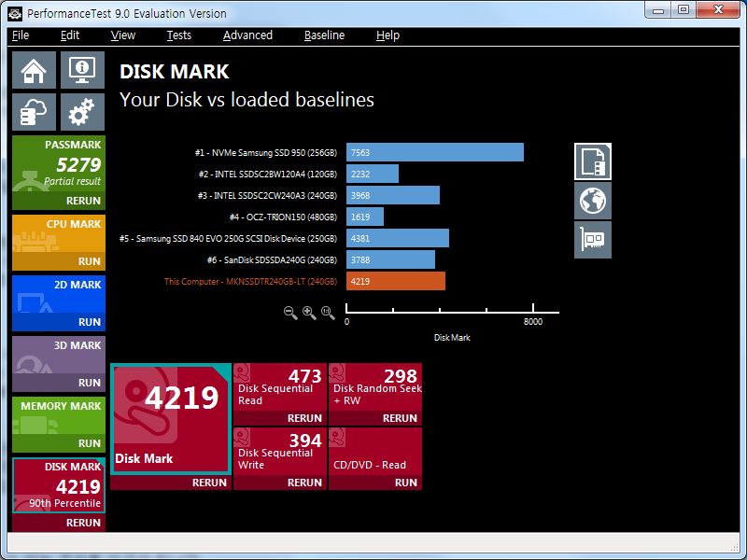The height and width of the screenshot is (560, 747).
Task: Click the SanDisk SDSSDA240G bar showing 3788
Action: click(390, 259)
